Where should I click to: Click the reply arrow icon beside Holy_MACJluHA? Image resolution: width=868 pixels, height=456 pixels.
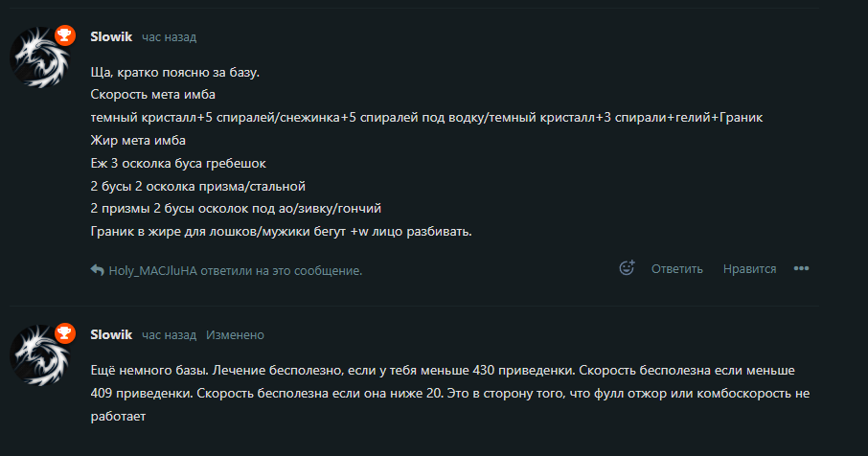pos(98,270)
